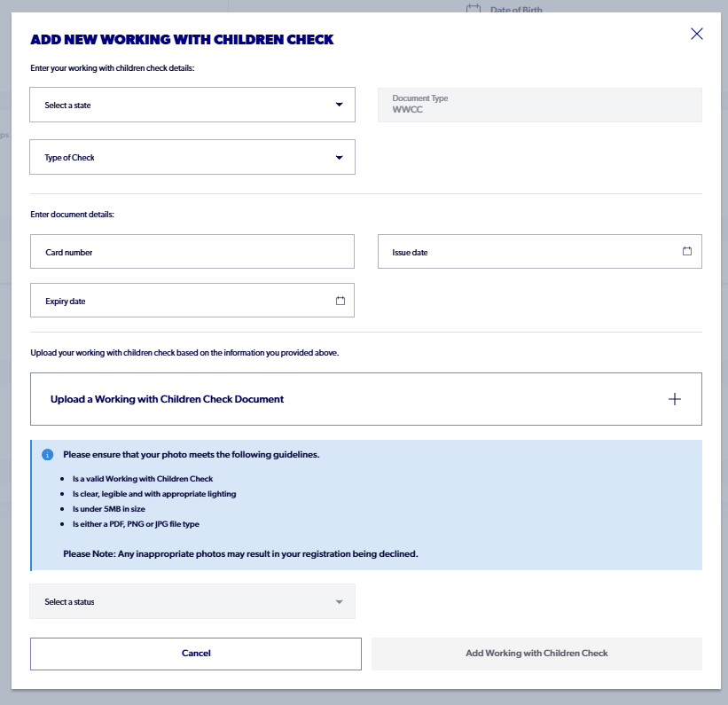Click text 'Is a valid Working with Children Check'
Image resolution: width=728 pixels, height=705 pixels.
(143, 479)
